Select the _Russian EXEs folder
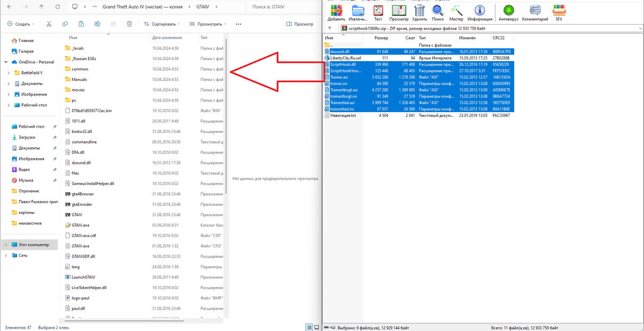The height and width of the screenshot is (331, 644). [x=83, y=58]
